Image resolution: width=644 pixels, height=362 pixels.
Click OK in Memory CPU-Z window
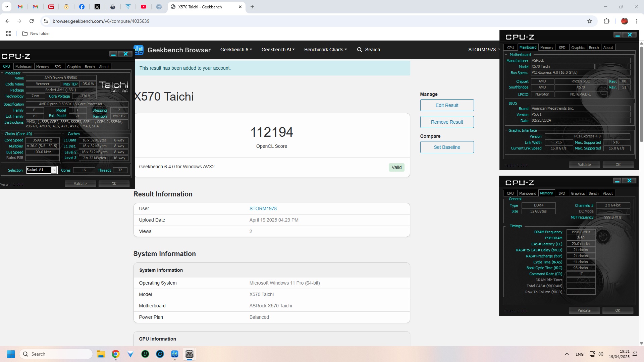(x=618, y=310)
